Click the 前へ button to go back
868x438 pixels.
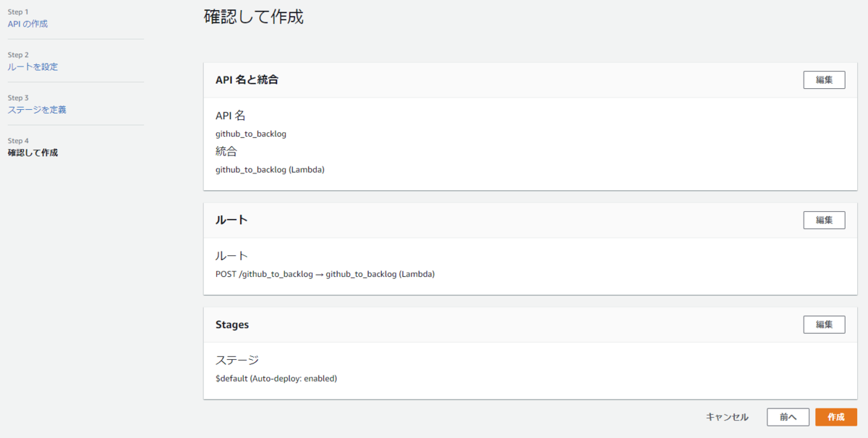[788, 417]
